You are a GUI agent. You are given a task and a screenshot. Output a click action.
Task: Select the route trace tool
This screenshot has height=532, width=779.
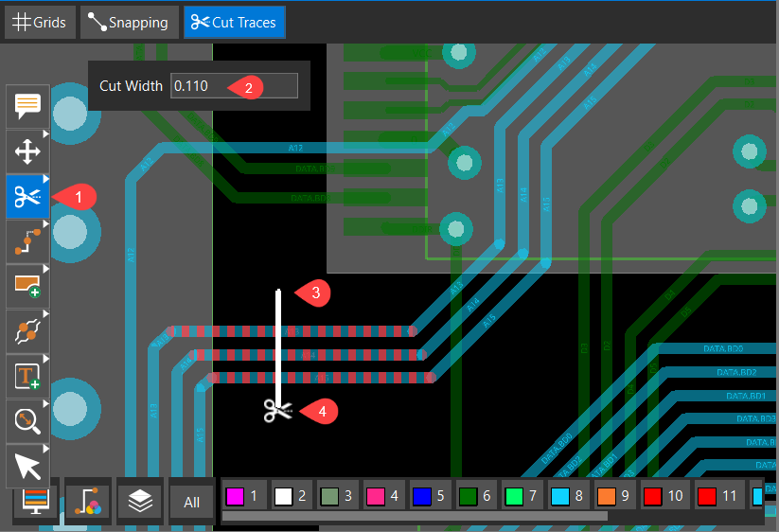[27, 241]
